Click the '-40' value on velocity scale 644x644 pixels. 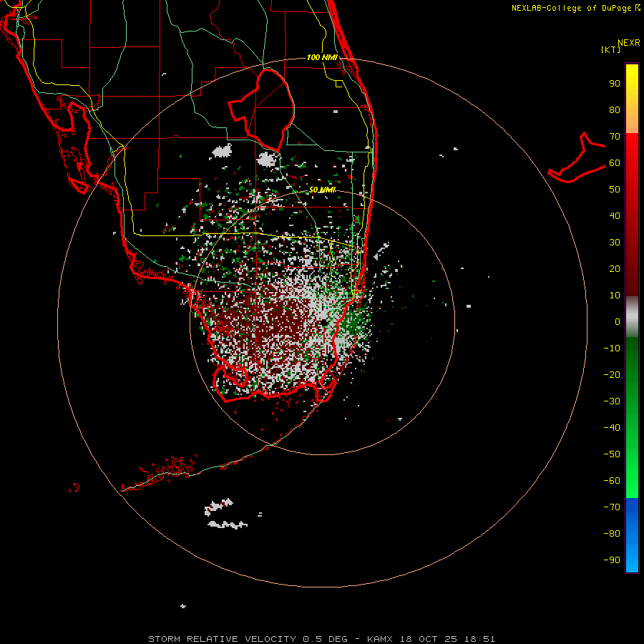[612, 428]
